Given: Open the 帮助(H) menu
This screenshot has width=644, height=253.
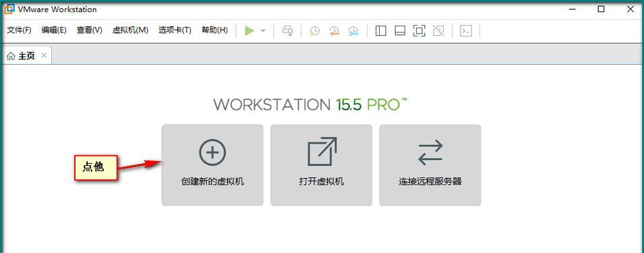Looking at the screenshot, I should (214, 30).
